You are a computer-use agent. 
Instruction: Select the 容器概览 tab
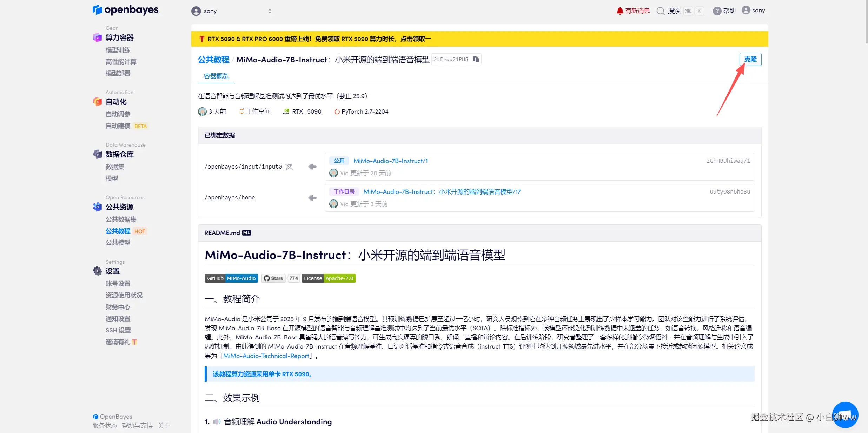coord(216,76)
